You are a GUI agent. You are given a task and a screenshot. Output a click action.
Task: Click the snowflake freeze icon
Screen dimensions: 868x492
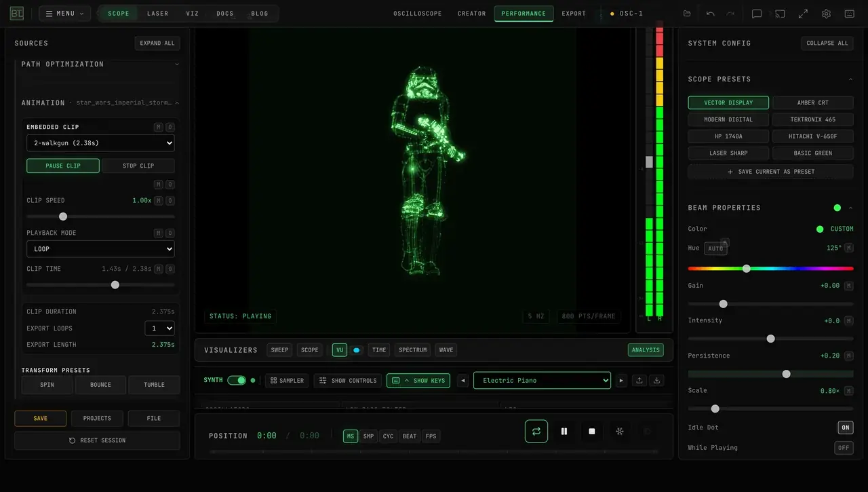pyautogui.click(x=619, y=431)
